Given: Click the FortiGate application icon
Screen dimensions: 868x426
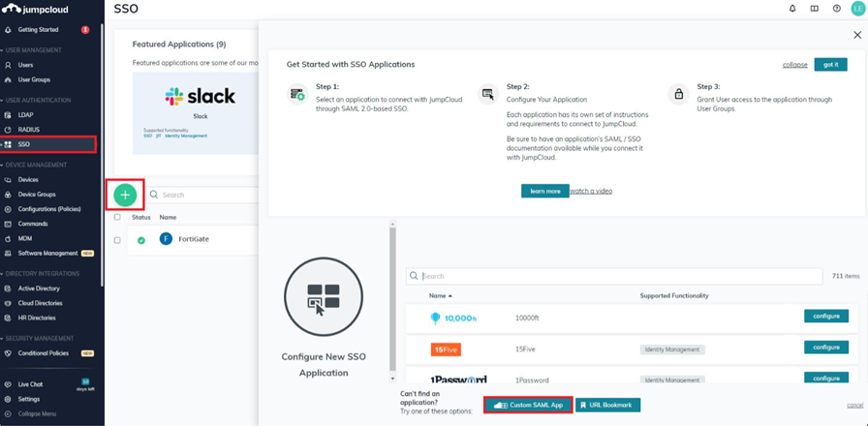Looking at the screenshot, I should [x=166, y=239].
